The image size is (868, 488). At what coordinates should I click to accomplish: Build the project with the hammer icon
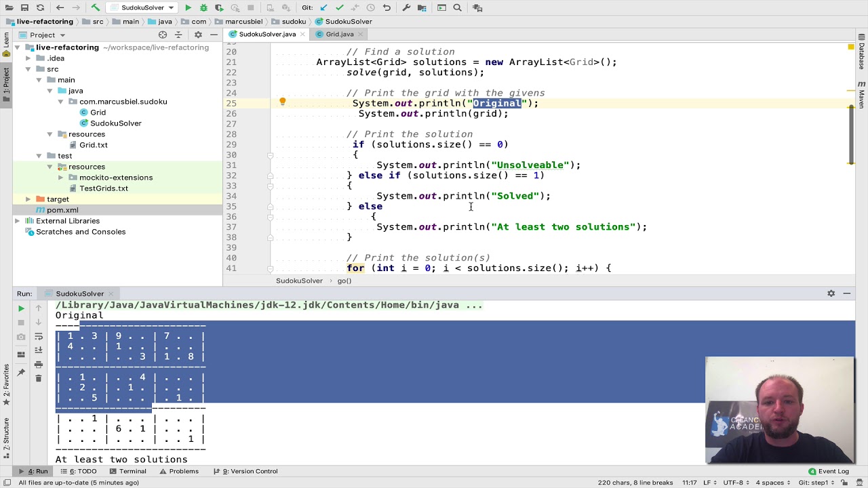click(96, 7)
